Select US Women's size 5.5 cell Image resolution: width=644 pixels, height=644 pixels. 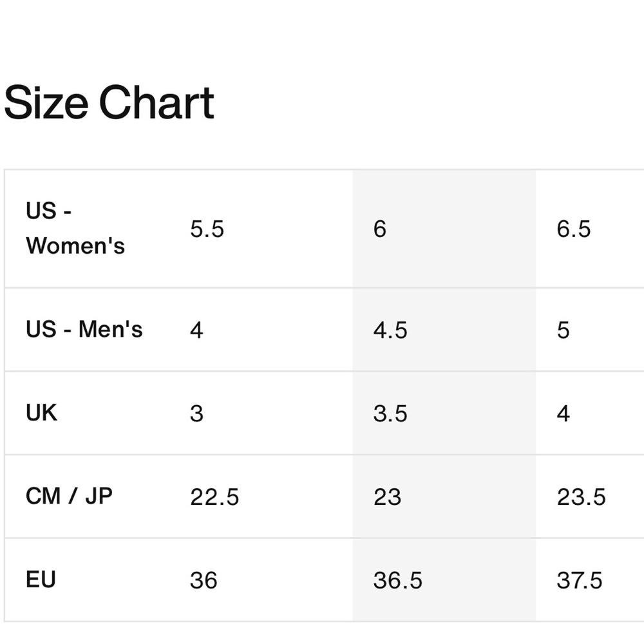point(207,229)
